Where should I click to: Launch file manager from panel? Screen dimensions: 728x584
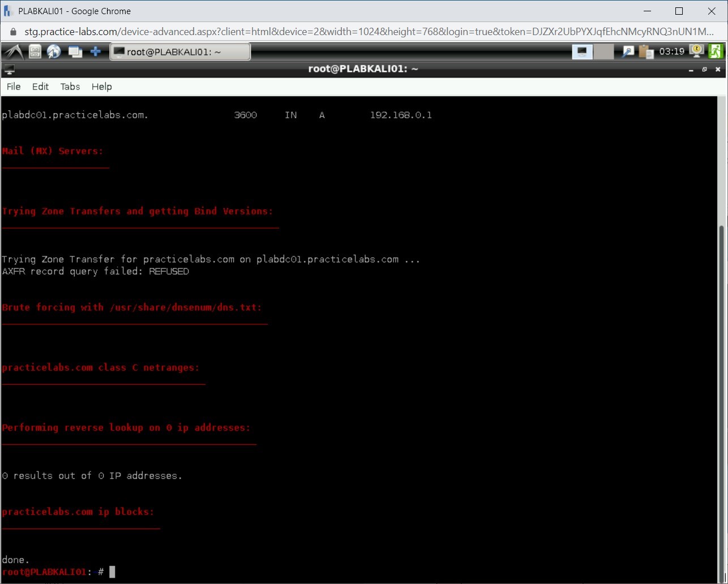coord(35,52)
